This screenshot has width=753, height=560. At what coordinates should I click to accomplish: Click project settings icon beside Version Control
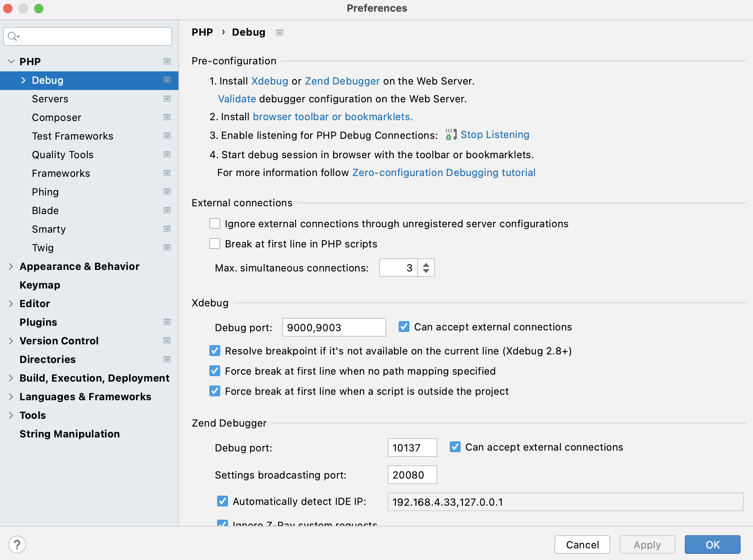click(x=167, y=341)
